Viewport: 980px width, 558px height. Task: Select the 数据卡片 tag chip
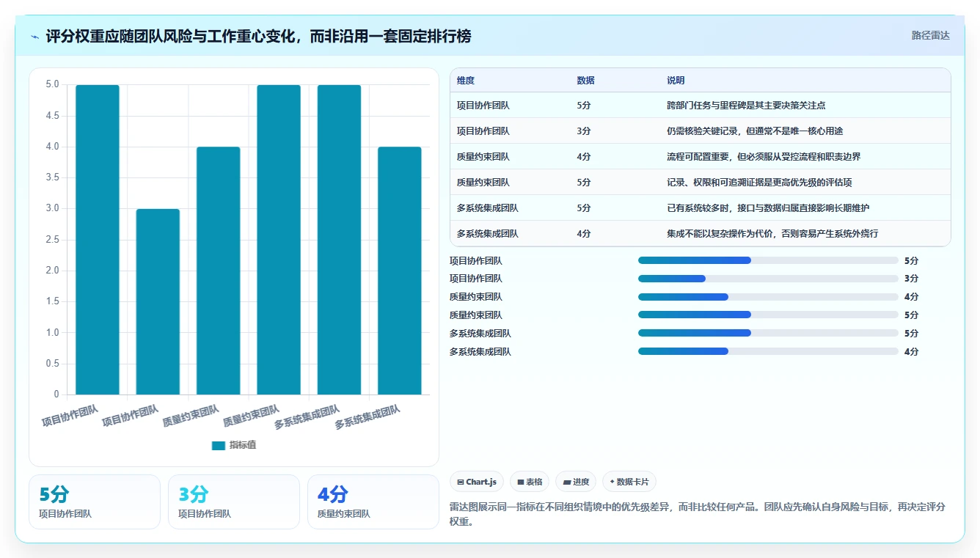click(629, 482)
